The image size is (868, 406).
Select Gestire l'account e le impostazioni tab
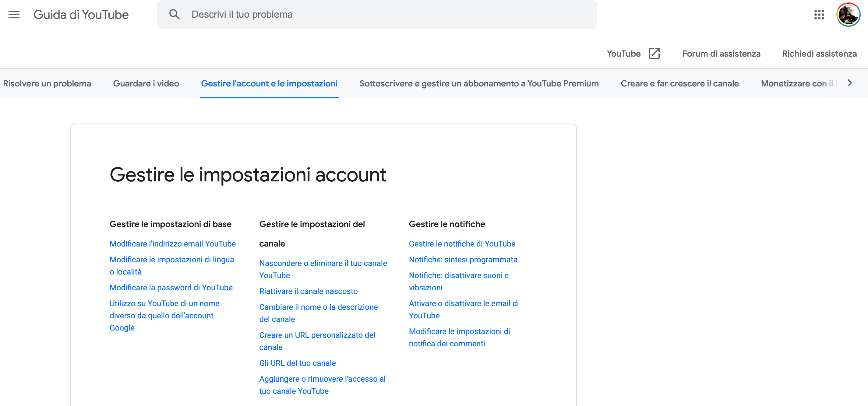pos(269,83)
